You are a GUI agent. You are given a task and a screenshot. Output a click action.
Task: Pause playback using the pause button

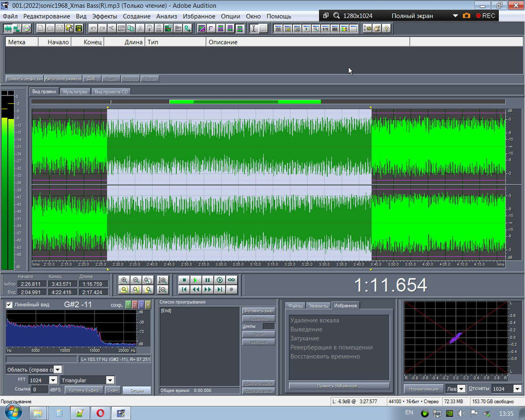[x=208, y=280]
